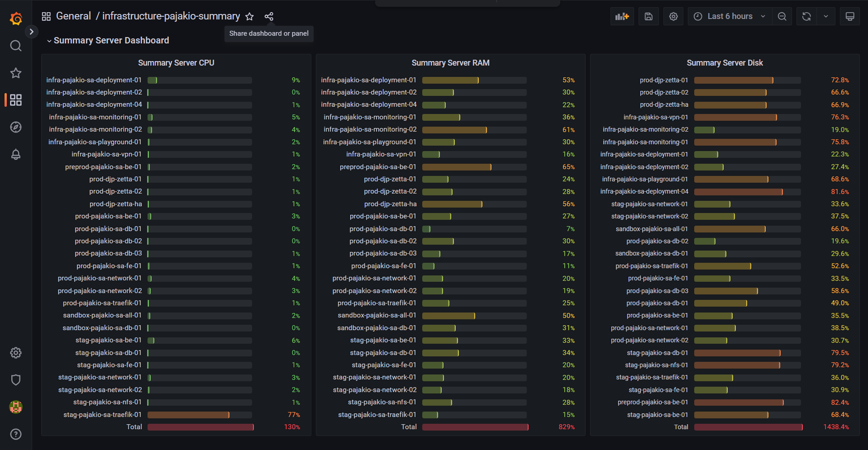
Task: Select stag-pajakio-sa-be-01 in CPU panel
Action: pos(109,340)
